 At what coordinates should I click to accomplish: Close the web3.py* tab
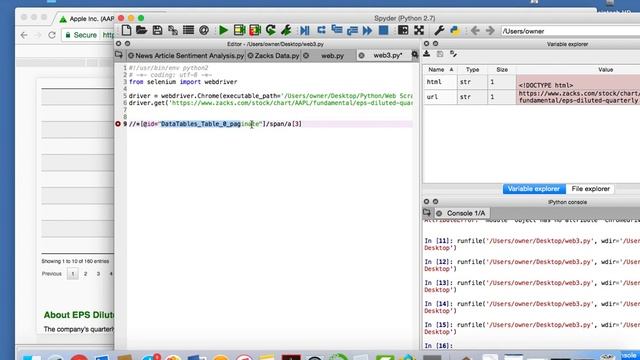click(x=361, y=56)
